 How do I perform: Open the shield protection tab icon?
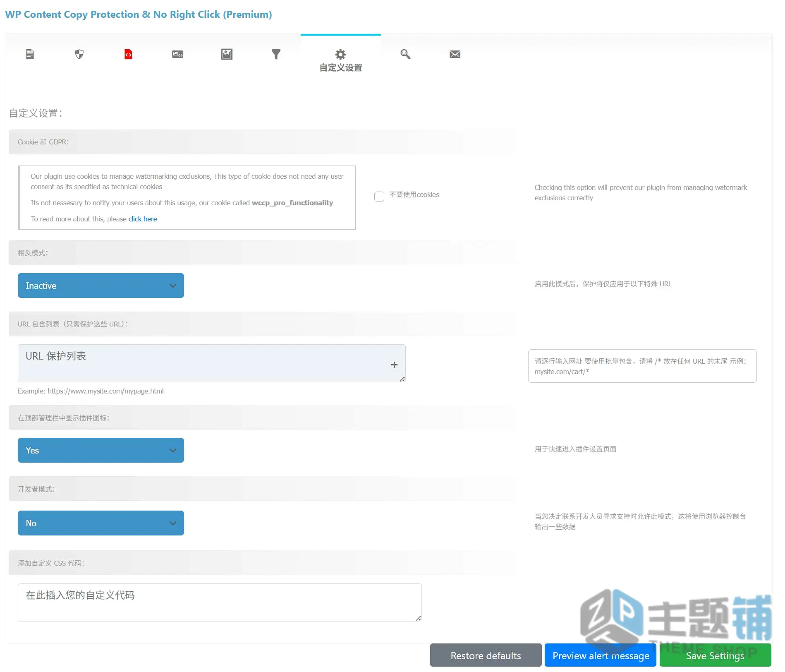click(79, 54)
